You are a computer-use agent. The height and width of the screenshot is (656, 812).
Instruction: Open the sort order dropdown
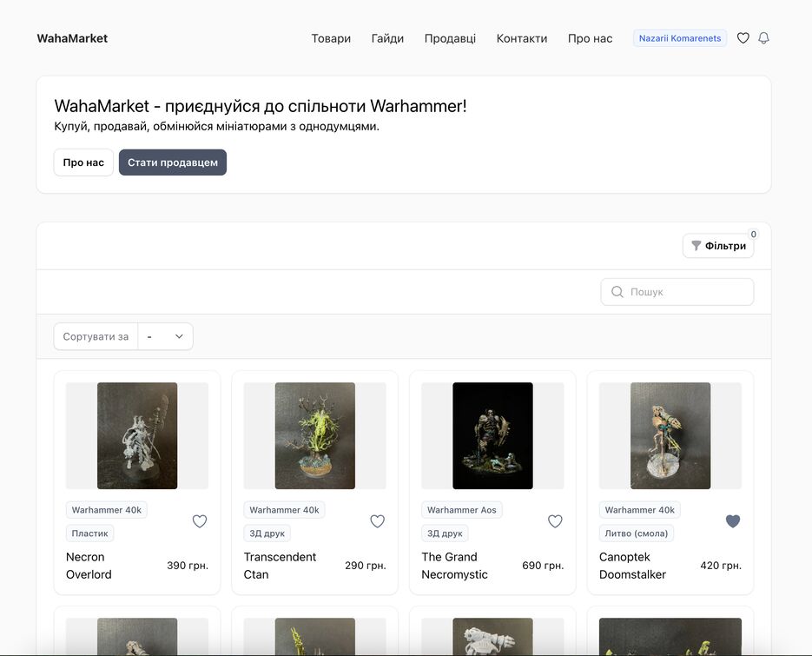(x=165, y=336)
